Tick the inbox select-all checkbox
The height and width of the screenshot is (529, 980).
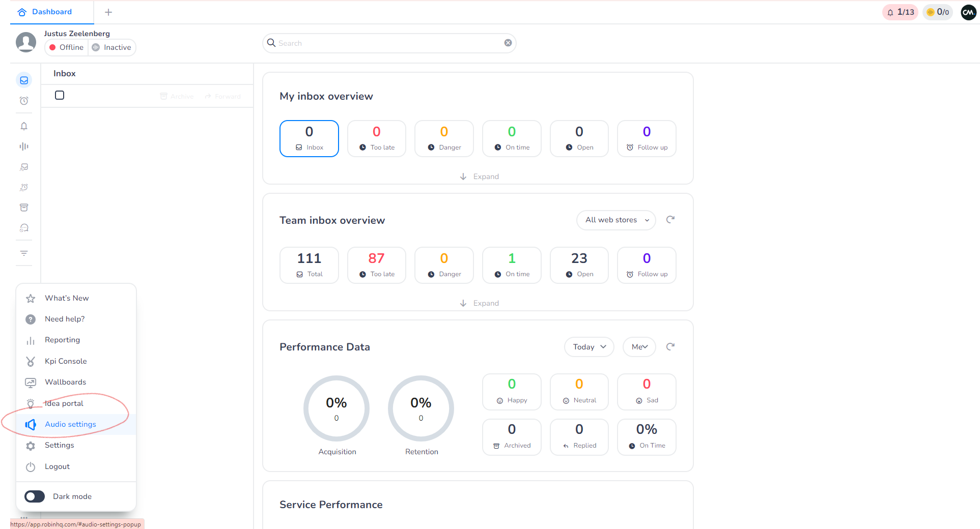tap(60, 96)
